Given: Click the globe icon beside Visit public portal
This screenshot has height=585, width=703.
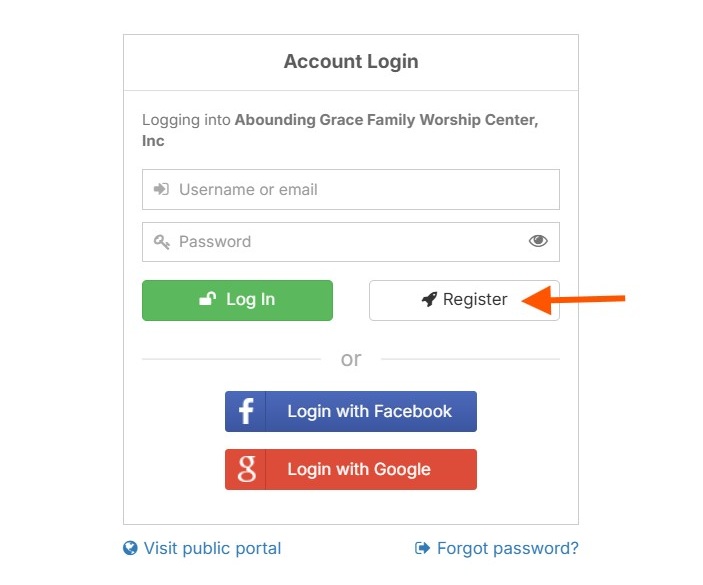Looking at the screenshot, I should [130, 548].
